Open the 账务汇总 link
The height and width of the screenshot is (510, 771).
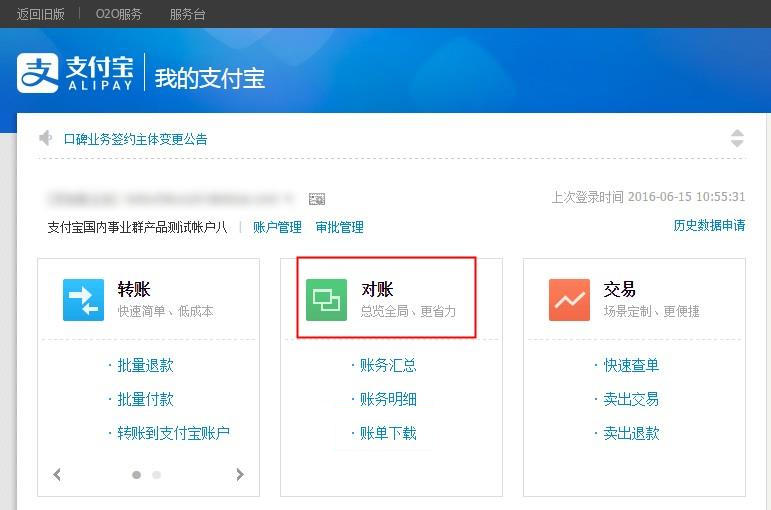tap(388, 365)
